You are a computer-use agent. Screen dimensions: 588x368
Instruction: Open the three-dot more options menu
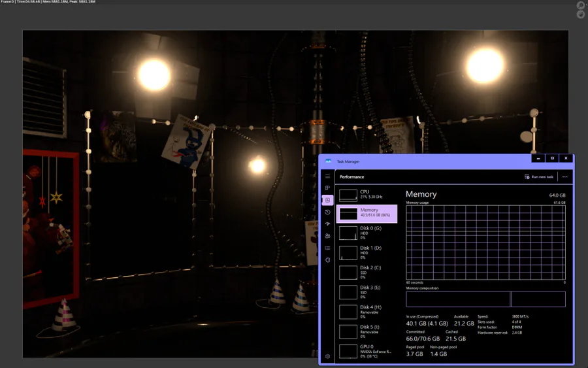click(564, 176)
